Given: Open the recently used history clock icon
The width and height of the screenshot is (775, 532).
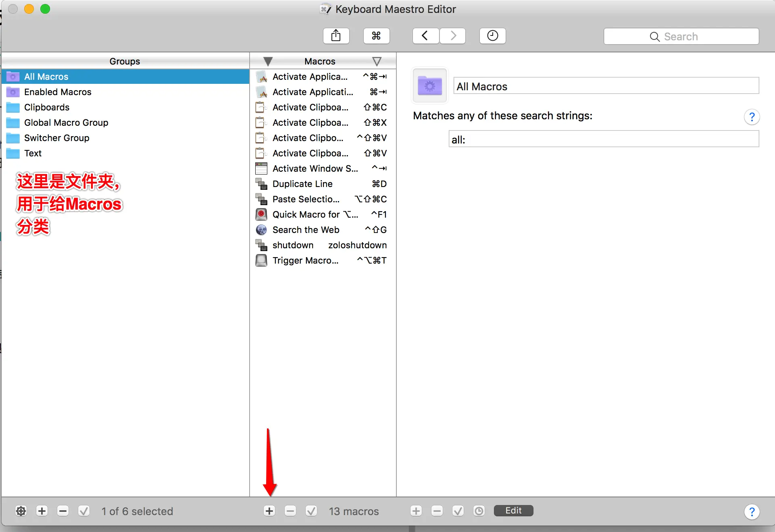Looking at the screenshot, I should coord(492,36).
